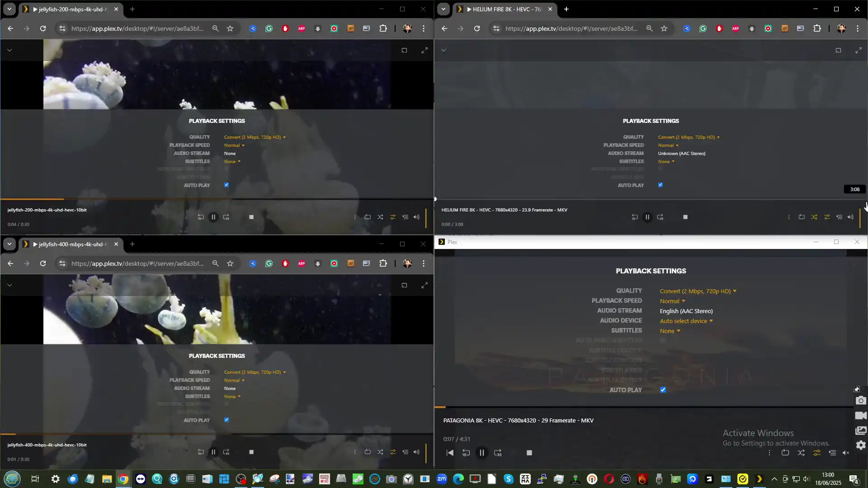The height and width of the screenshot is (488, 868).
Task: Stop playback in jellyfish-200-mbps player
Action: tap(251, 217)
